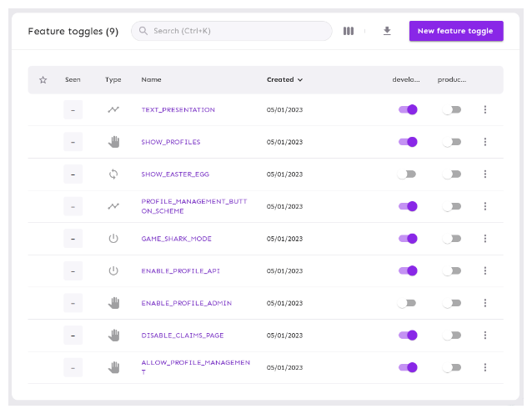
Task: Enable TEXT_PRESENTATION in production
Action: 452,109
